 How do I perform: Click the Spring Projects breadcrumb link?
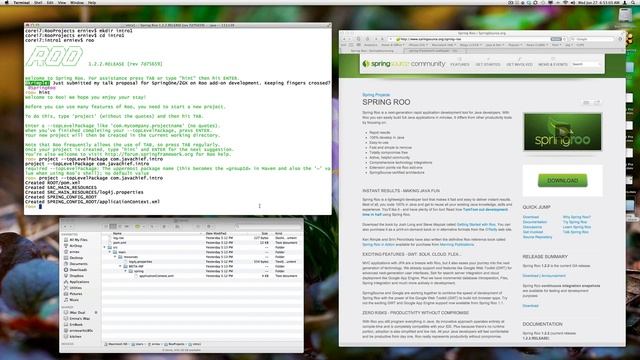tap(376, 95)
